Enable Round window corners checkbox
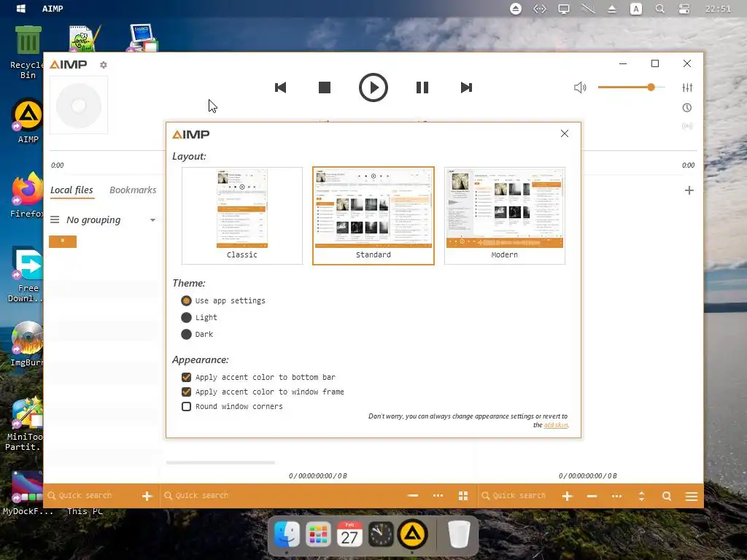The image size is (747, 560). tap(232, 407)
